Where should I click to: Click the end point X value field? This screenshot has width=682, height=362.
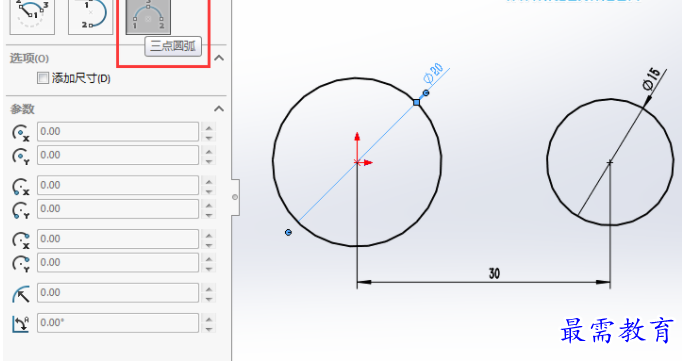118,238
